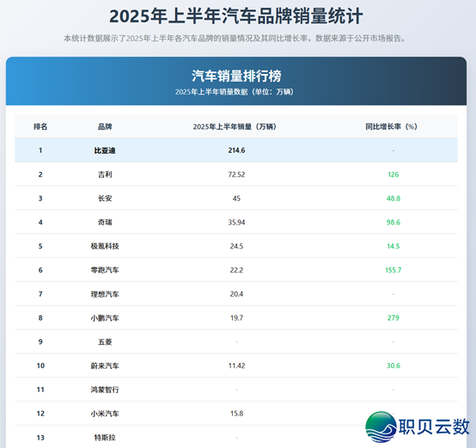
Task: Click the green growth value 126
Action: 394,175
